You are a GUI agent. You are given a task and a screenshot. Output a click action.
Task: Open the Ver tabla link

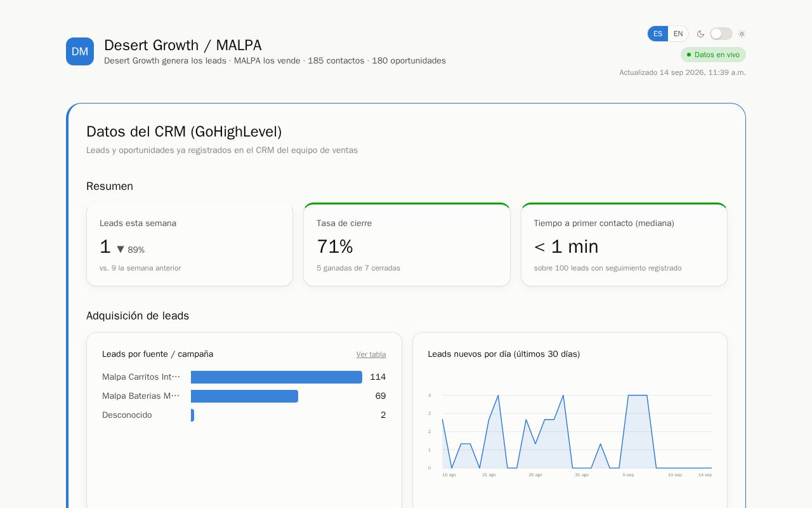[371, 354]
